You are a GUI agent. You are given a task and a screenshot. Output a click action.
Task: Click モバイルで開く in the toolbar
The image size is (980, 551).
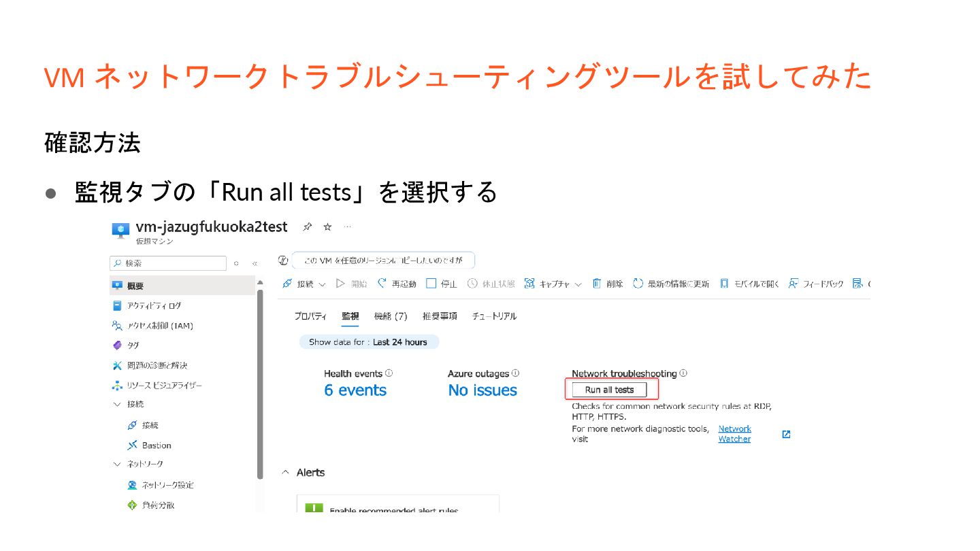(749, 284)
